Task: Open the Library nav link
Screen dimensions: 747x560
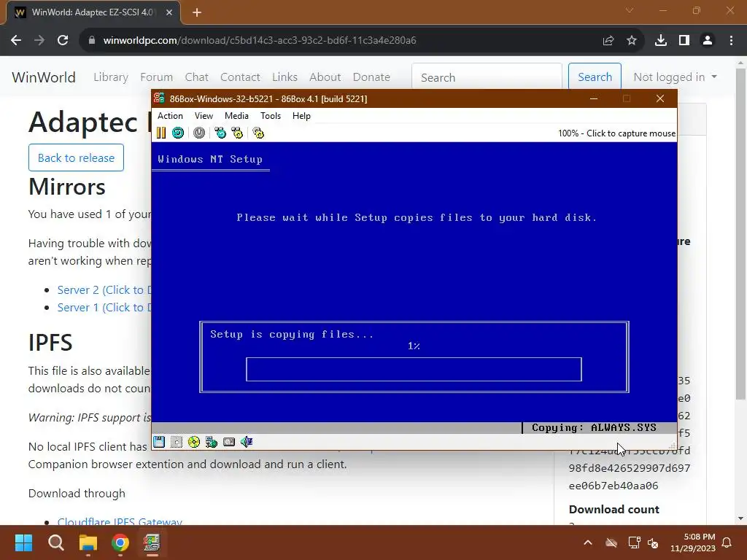Action: 111,77
